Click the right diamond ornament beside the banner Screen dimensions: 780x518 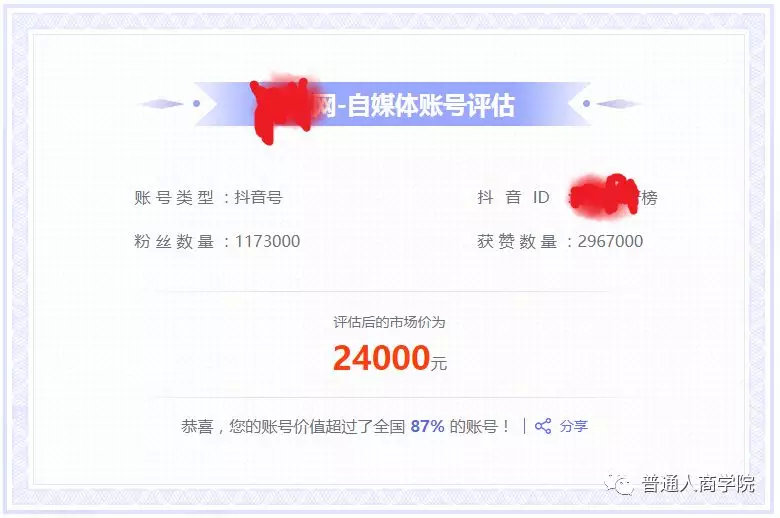coord(619,104)
